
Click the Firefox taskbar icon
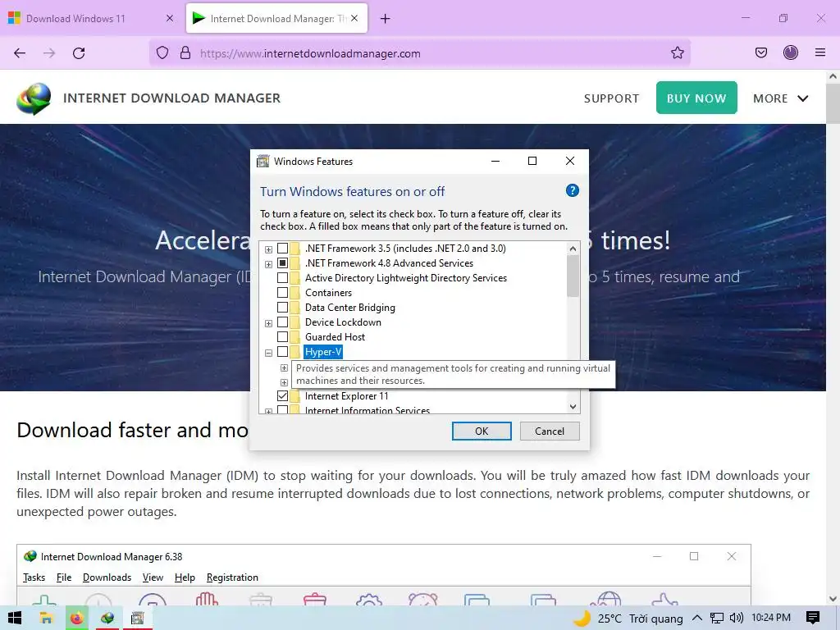77,619
